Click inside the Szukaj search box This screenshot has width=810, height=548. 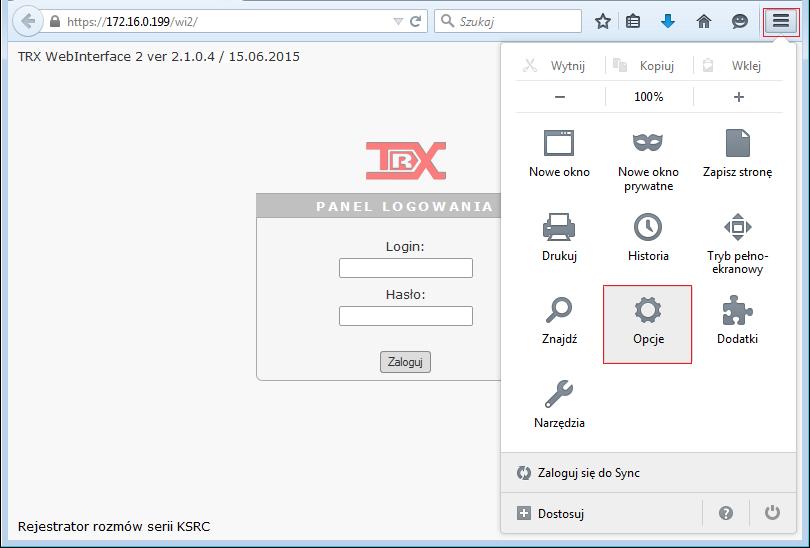508,22
